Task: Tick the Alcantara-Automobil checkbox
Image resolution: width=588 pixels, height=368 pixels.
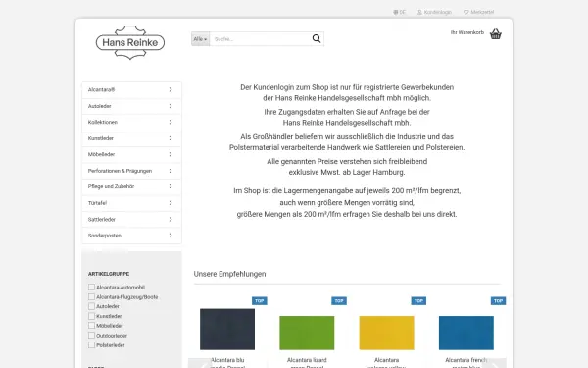Action: tap(91, 287)
